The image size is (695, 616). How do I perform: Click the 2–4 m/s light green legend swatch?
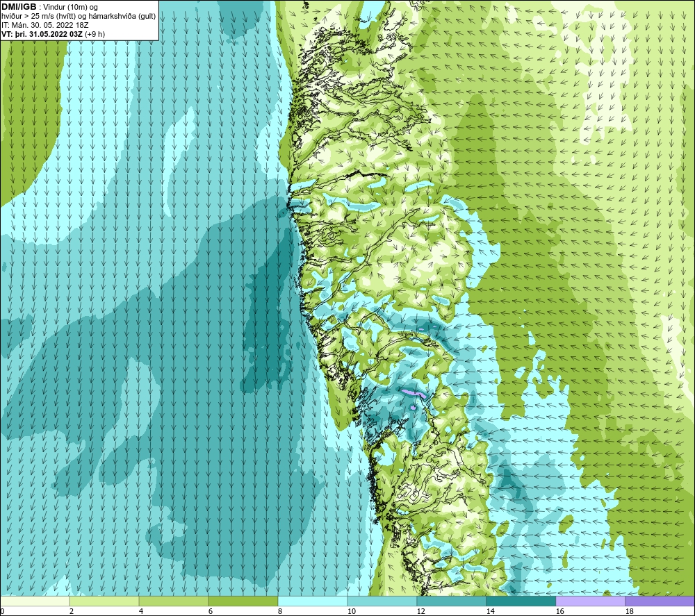pos(104,601)
